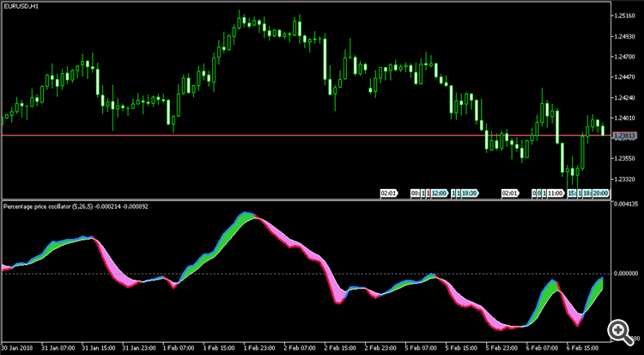
Task: Click the magnifier zoom icon
Action: click(x=620, y=331)
